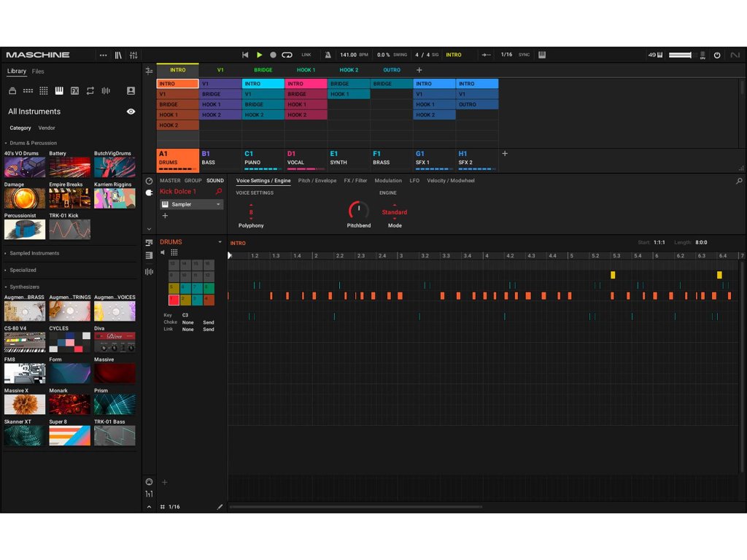Add a new group after H1
Viewport: 747px width, 560px height.
505,153
